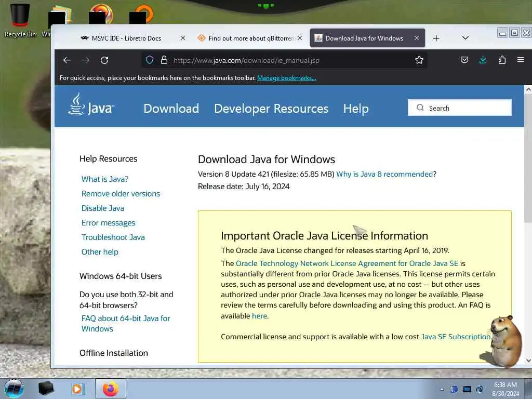Open a new tab with plus button
Screen dimensions: 532x399
pyautogui.click(x=436, y=38)
